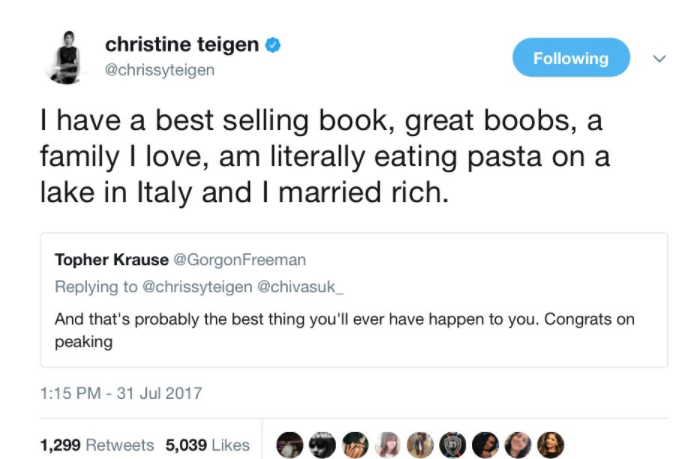This screenshot has width=681, height=459.
Task: View the 1,299 Retweets list
Action: tap(97, 445)
